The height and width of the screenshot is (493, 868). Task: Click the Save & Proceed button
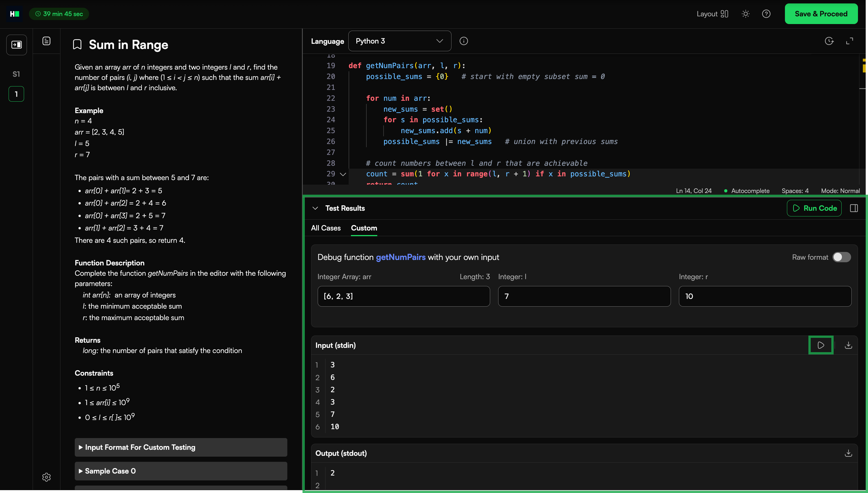[x=821, y=14]
